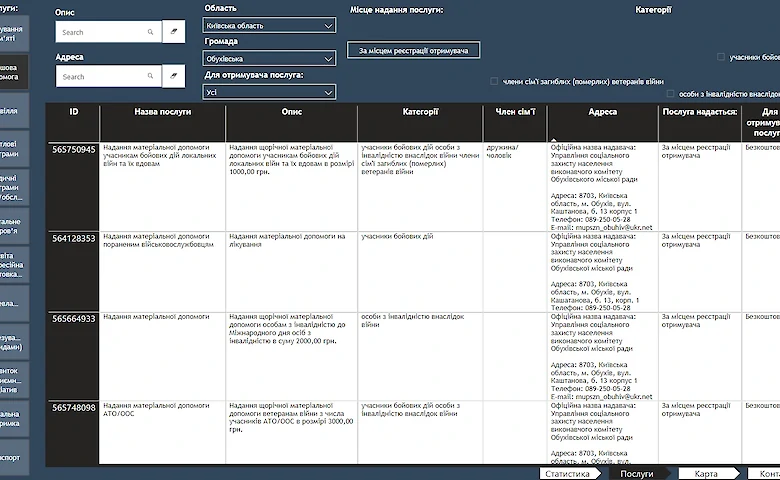Enable the особи з інвалідністю checkbox
Screen dimensions: 780x480
(x=671, y=94)
